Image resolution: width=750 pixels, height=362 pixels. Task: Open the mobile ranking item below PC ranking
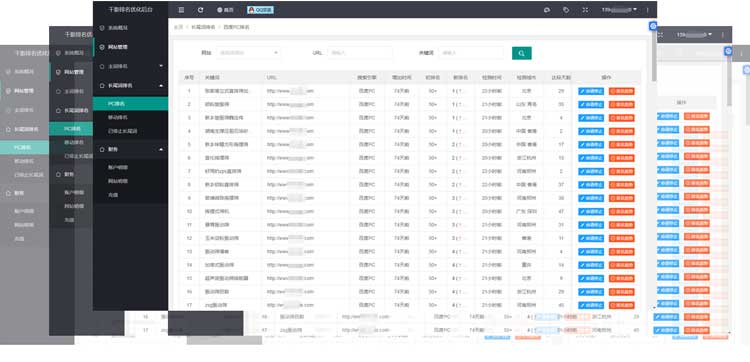130,117
